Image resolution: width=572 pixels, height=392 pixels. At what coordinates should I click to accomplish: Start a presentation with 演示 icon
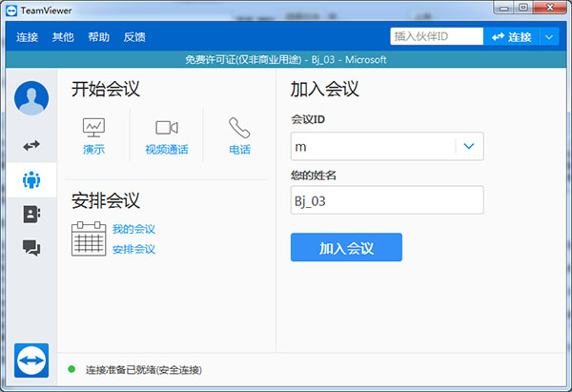pos(93,136)
